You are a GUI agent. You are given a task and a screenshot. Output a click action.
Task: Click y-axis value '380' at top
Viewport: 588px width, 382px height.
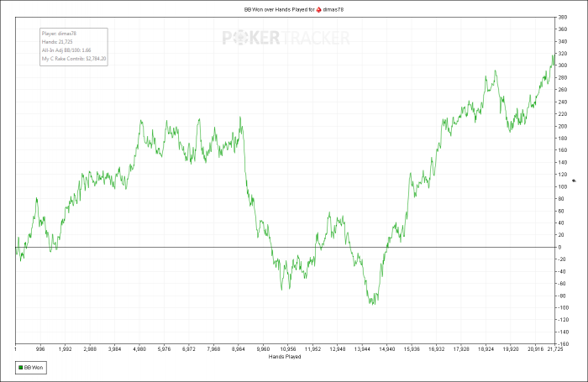click(563, 18)
